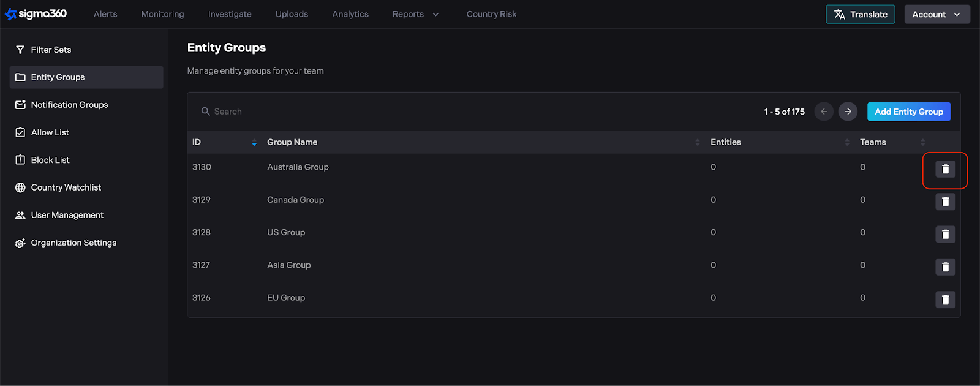Remove the US Group using trash icon
This screenshot has width=980, height=386.
pos(945,234)
